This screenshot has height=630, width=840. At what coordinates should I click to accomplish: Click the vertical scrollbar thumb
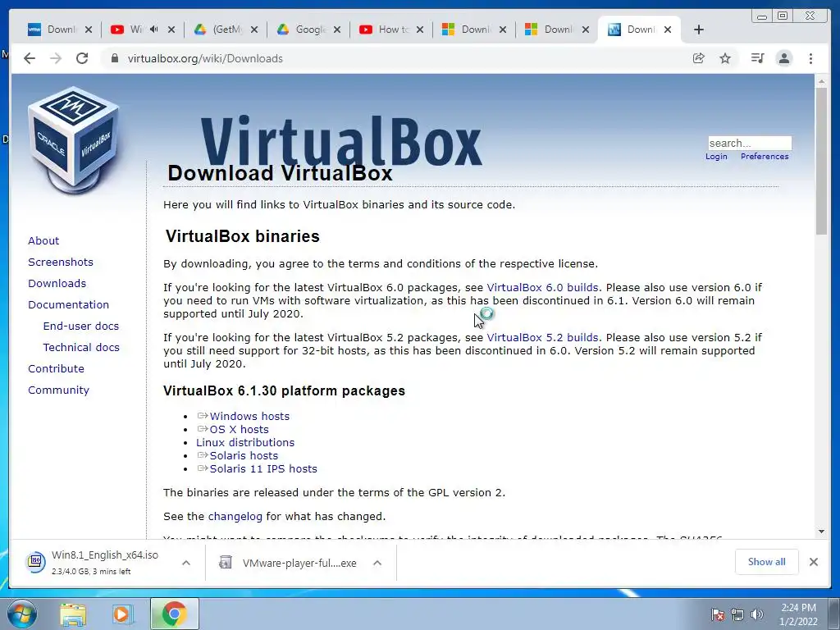click(x=821, y=161)
